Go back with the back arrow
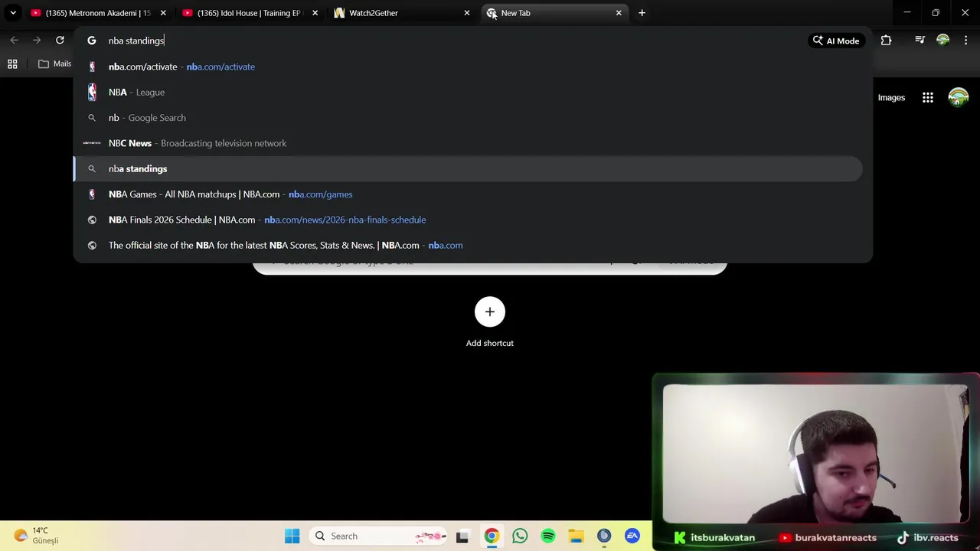The image size is (980, 551). coord(14,40)
